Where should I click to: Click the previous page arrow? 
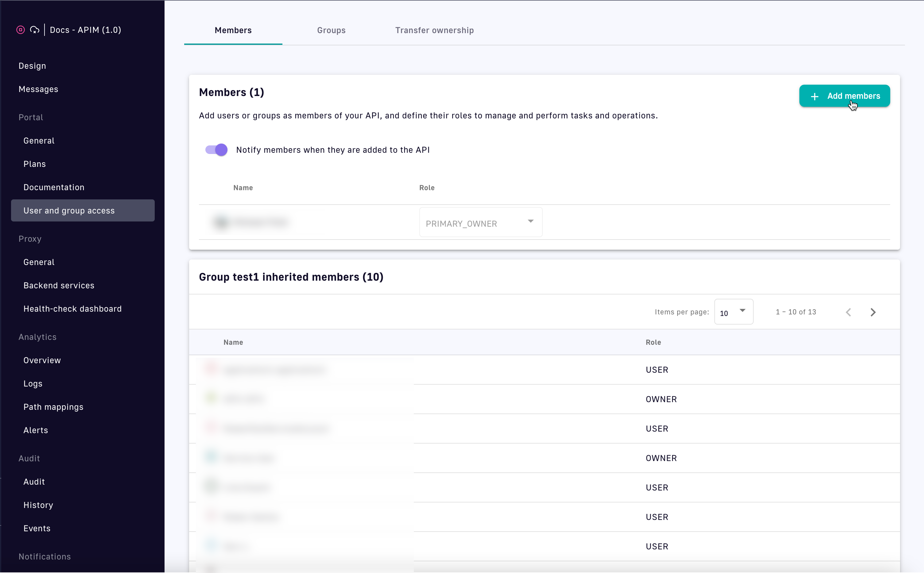click(x=848, y=312)
